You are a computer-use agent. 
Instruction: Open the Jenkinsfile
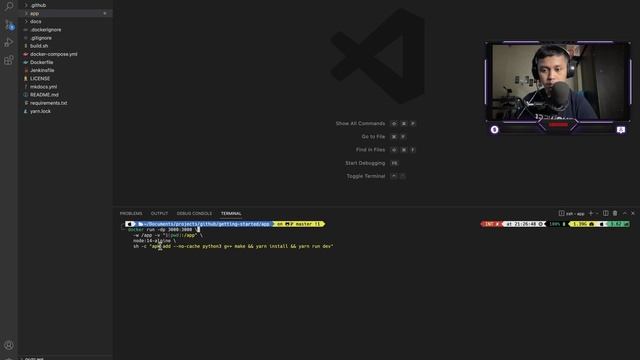pos(42,70)
